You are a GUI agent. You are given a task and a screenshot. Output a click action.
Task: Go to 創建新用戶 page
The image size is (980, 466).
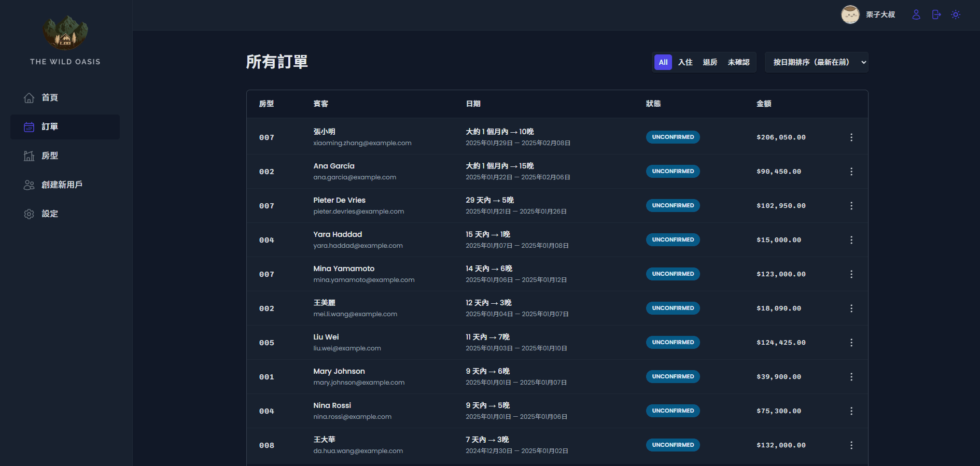click(62, 185)
